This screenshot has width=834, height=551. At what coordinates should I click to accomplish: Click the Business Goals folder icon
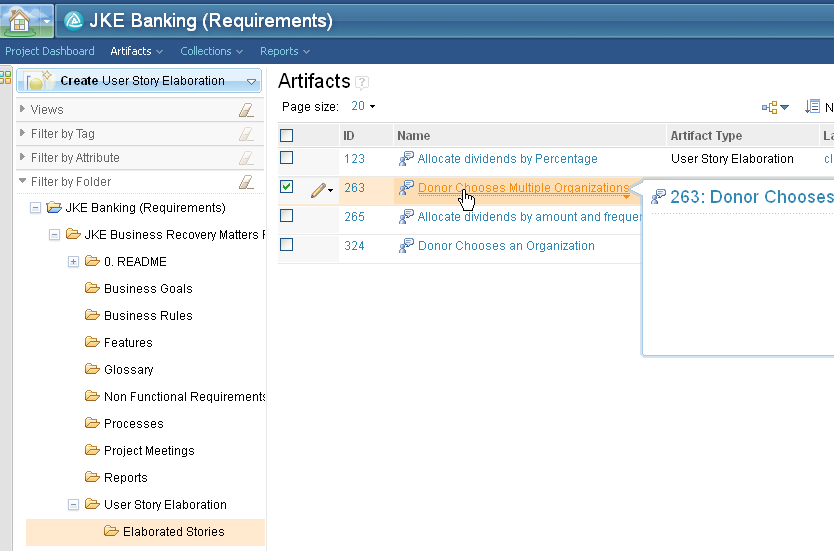(93, 288)
